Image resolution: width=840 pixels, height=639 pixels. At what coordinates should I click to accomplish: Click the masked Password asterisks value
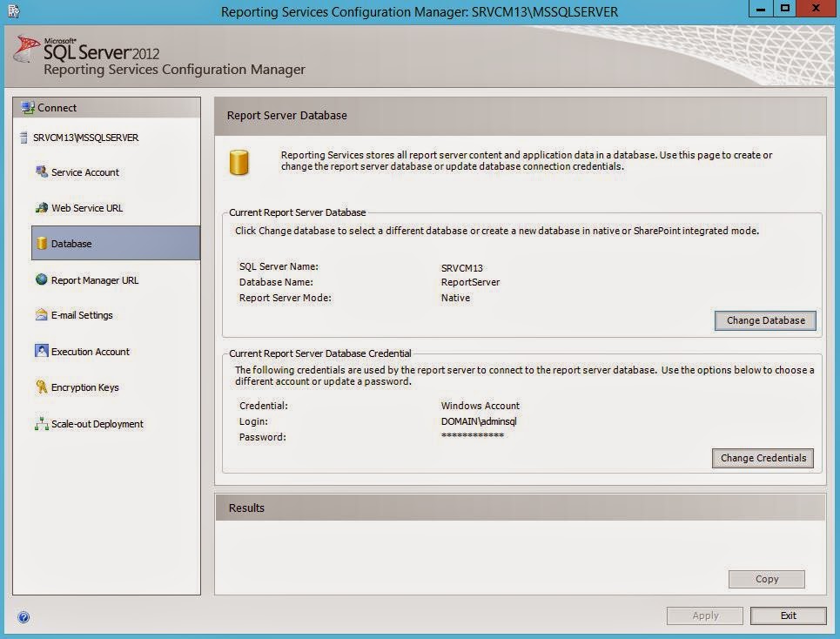click(473, 436)
